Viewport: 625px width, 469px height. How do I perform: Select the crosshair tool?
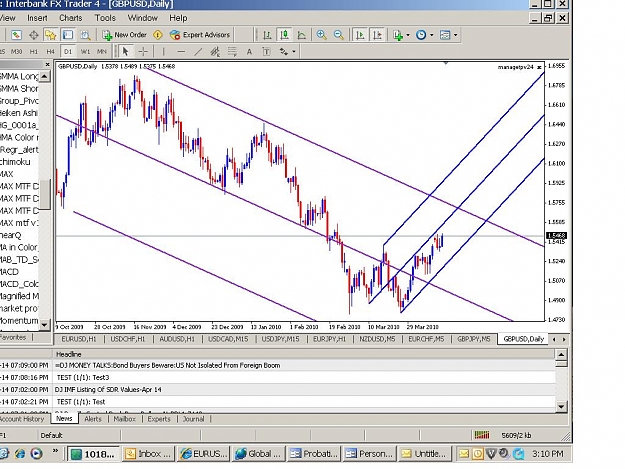pos(143,51)
